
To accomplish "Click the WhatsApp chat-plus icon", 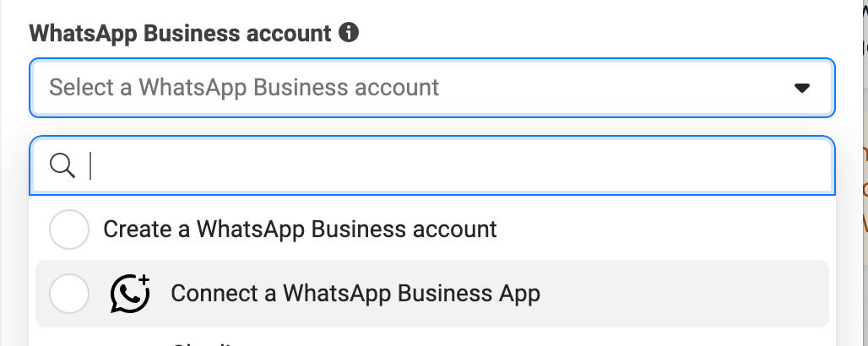I will pyautogui.click(x=130, y=294).
